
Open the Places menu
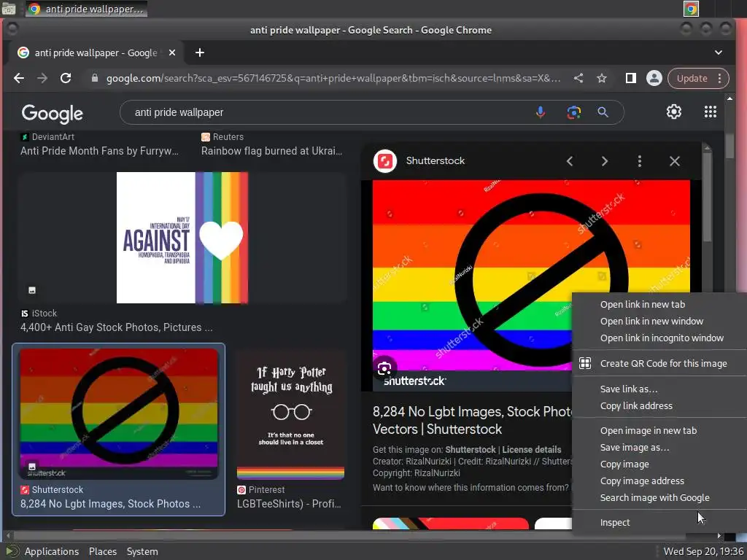[x=102, y=551]
